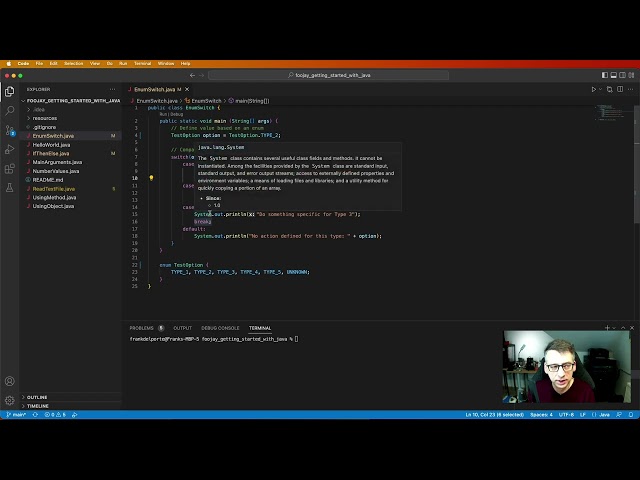Open the Apple menu
This screenshot has height=480, width=640.
[9, 64]
